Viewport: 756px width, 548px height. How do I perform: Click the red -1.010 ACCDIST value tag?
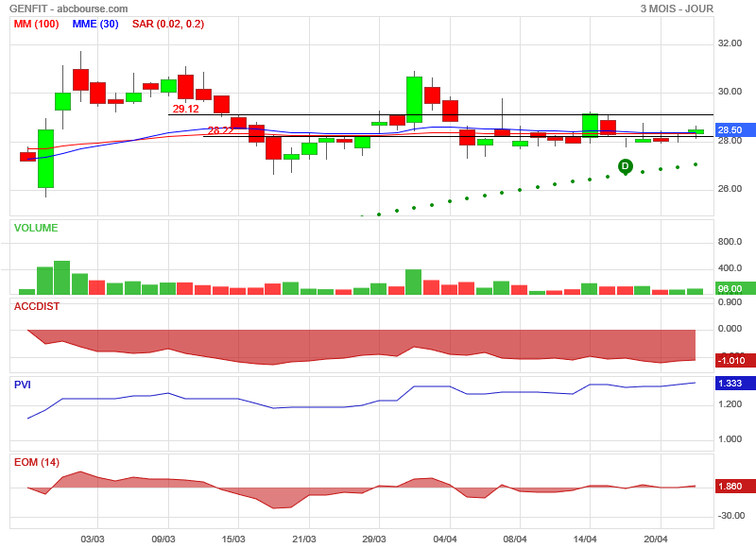coord(734,361)
